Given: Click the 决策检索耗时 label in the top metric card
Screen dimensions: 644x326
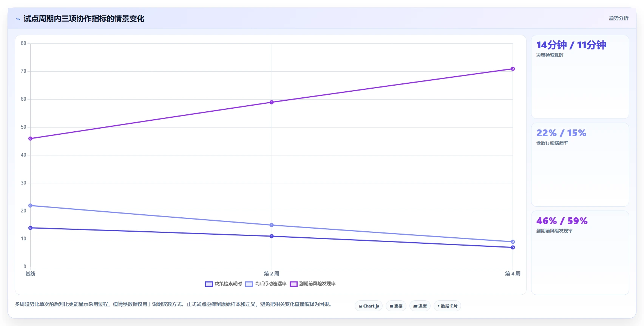Looking at the screenshot, I should [550, 55].
